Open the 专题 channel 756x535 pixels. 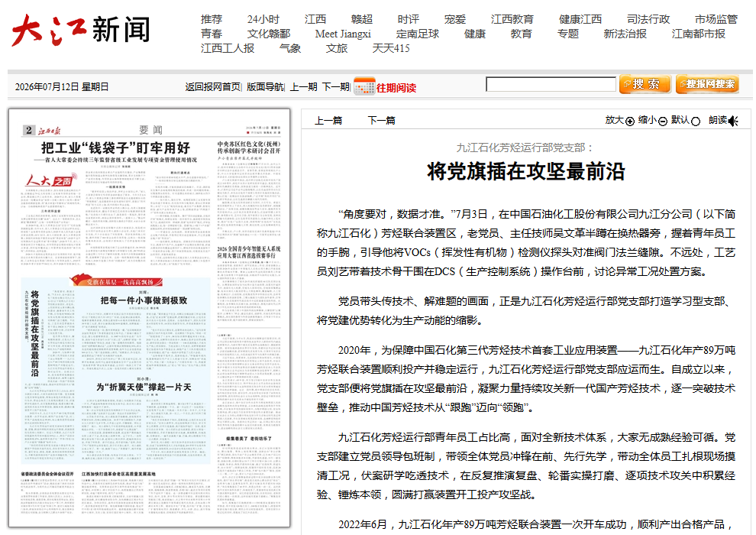pos(568,34)
